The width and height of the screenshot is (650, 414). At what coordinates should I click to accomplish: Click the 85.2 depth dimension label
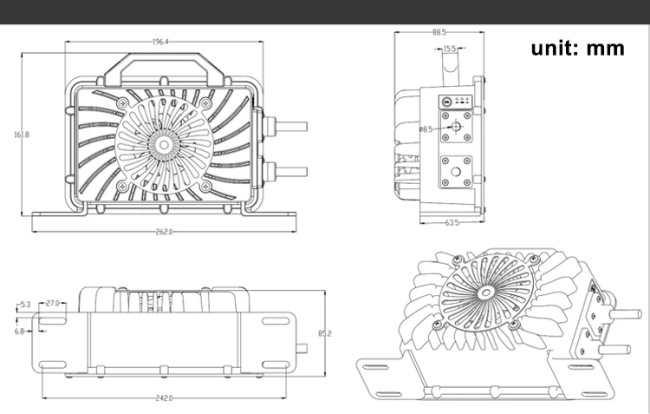(x=325, y=333)
